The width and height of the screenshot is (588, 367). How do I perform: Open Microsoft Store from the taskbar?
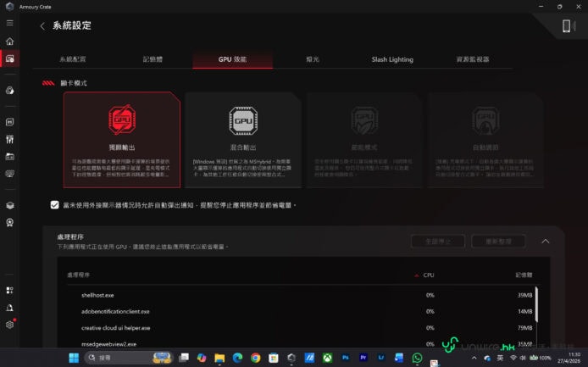(x=274, y=358)
